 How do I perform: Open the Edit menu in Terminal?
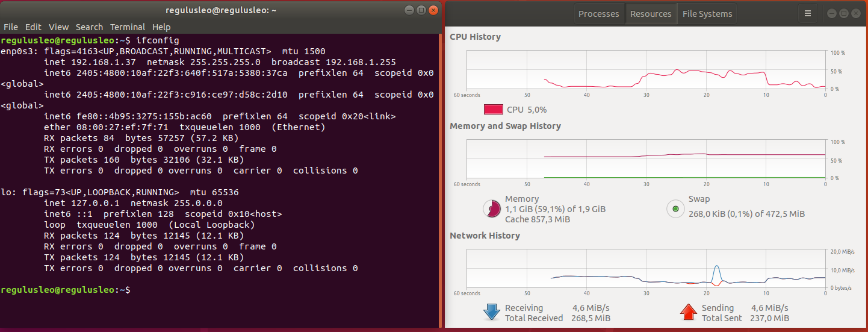pyautogui.click(x=33, y=27)
